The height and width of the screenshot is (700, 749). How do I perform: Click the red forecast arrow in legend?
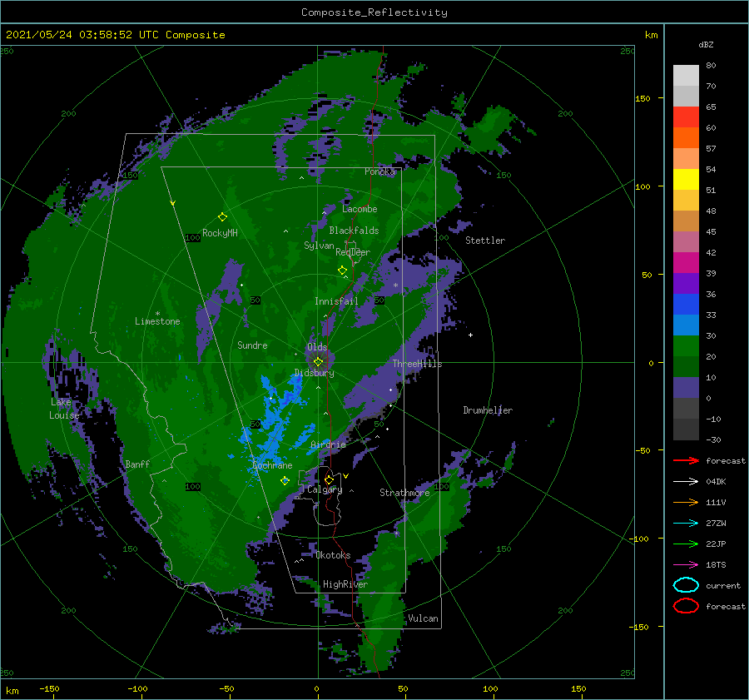coord(686,460)
